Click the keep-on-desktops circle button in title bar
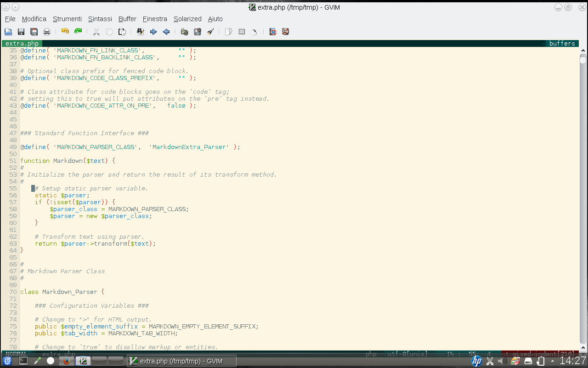Image resolution: width=588 pixels, height=368 pixels. pyautogui.click(x=15, y=7)
